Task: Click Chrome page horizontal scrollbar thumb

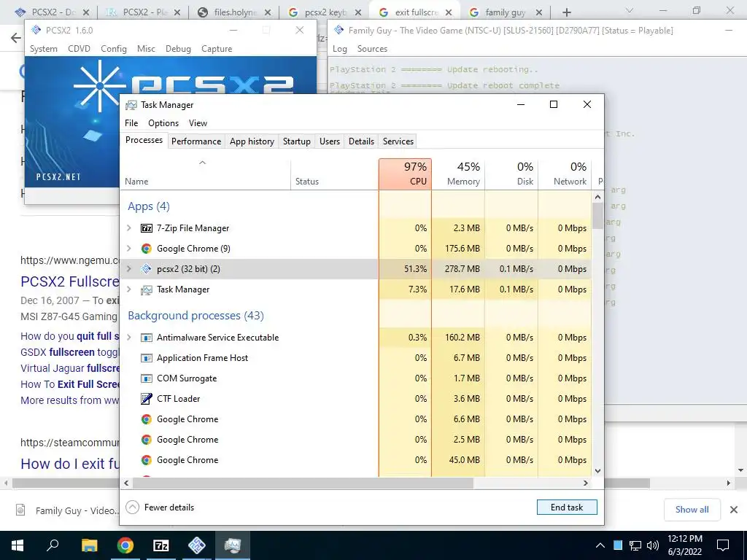Action: 331,483
